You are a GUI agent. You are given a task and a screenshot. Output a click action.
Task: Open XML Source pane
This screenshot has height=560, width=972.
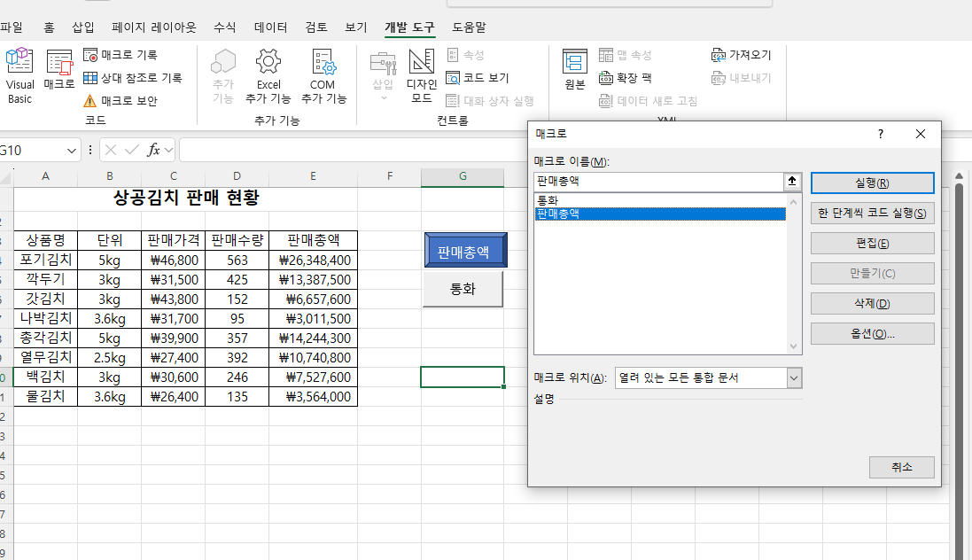[x=575, y=71]
